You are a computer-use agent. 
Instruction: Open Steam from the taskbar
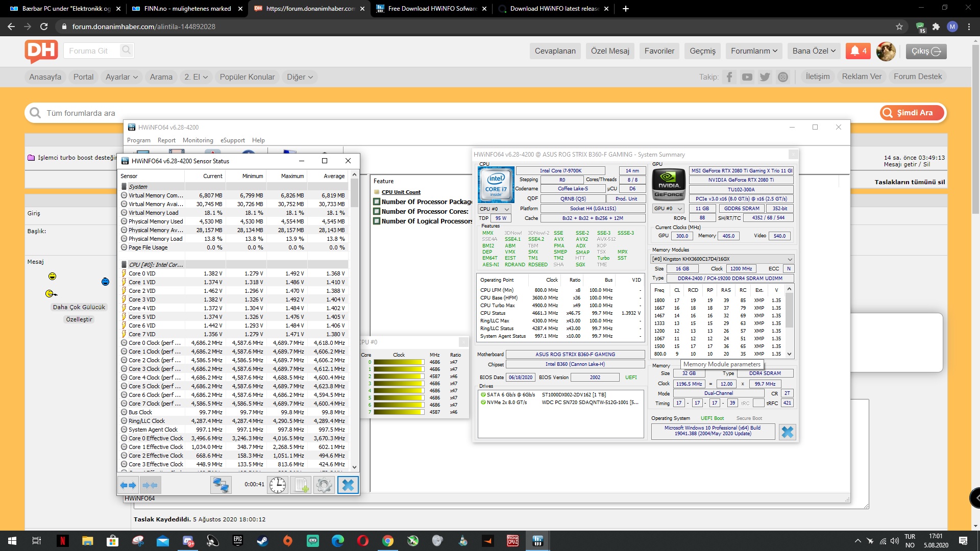[x=262, y=541]
